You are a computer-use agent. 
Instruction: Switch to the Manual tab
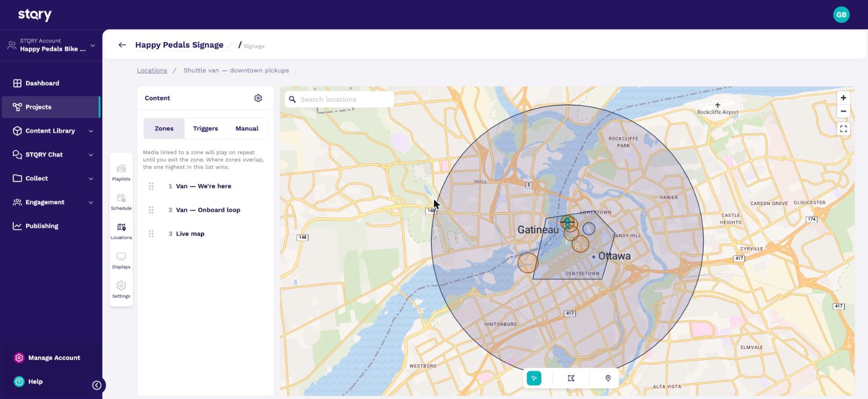tap(247, 129)
